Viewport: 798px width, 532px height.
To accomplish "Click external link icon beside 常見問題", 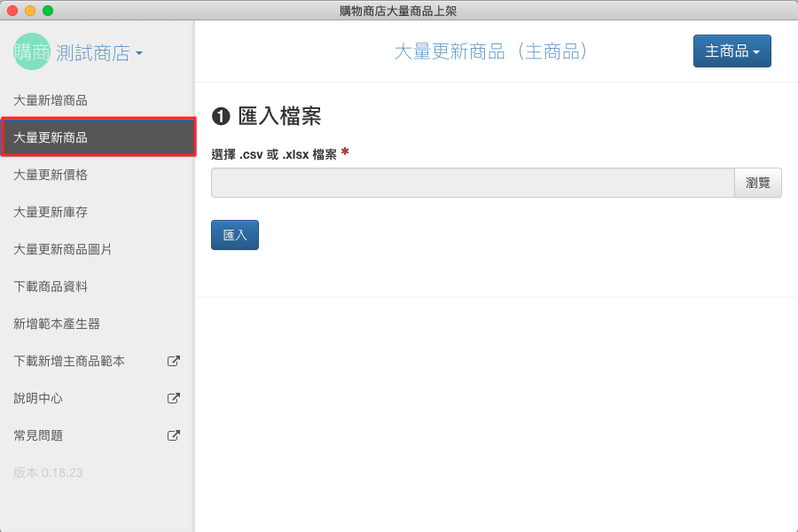I will point(174,435).
